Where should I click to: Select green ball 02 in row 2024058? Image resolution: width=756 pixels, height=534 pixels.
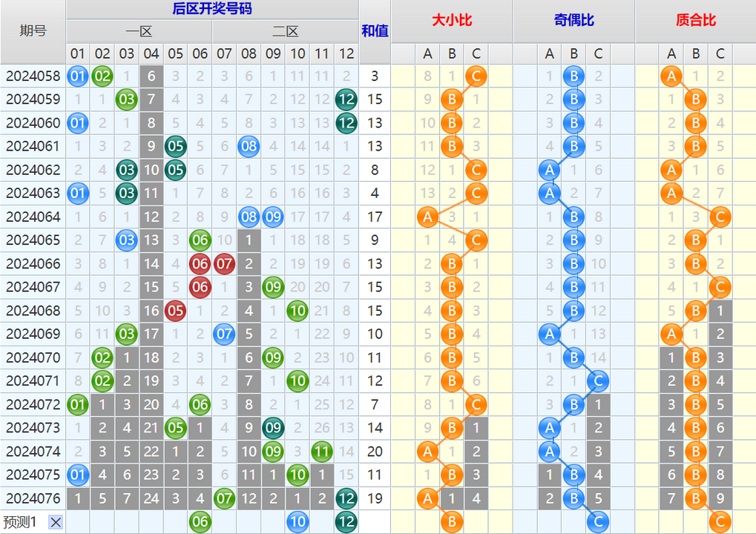(102, 76)
